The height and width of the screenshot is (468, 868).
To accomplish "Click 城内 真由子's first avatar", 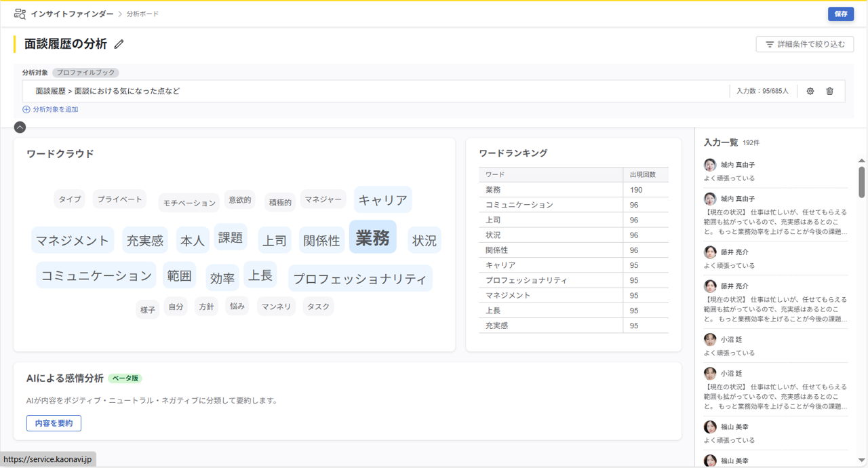I will (x=710, y=165).
